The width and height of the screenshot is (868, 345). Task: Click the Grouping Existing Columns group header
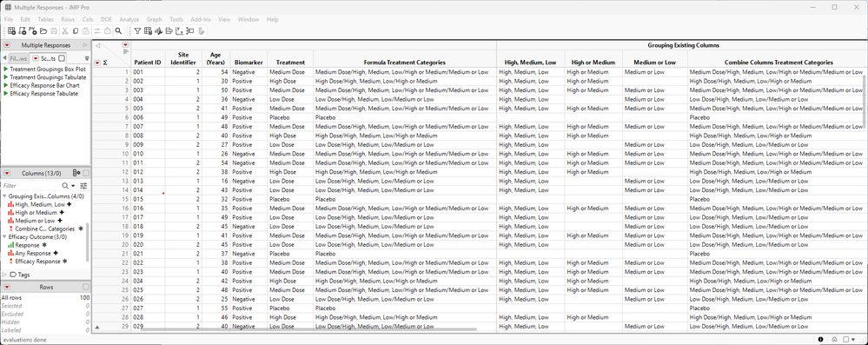point(682,45)
